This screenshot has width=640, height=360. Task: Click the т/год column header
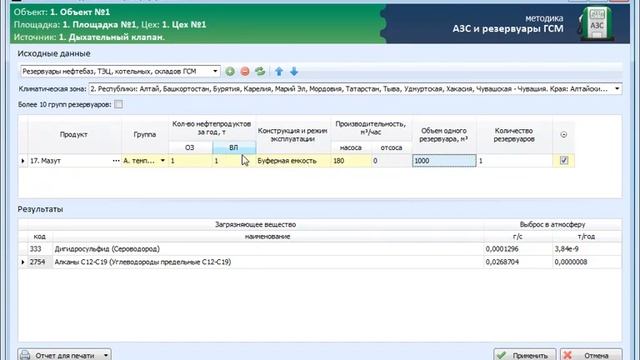click(587, 237)
